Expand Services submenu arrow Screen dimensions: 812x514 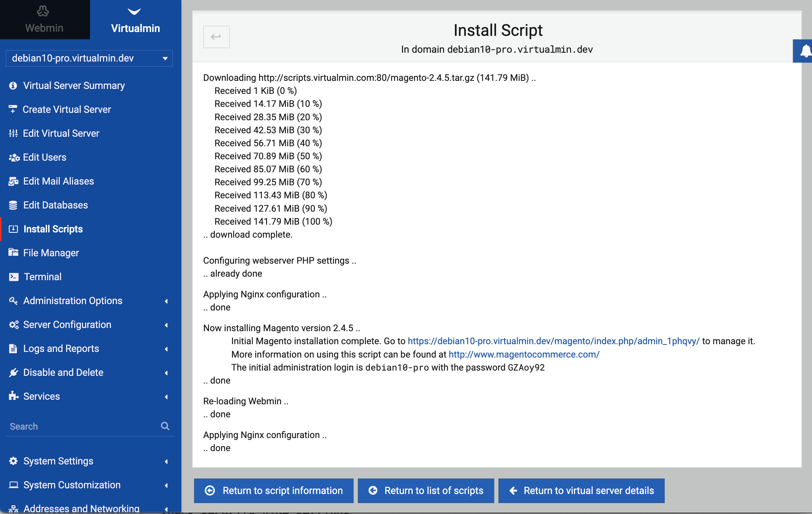click(x=166, y=397)
